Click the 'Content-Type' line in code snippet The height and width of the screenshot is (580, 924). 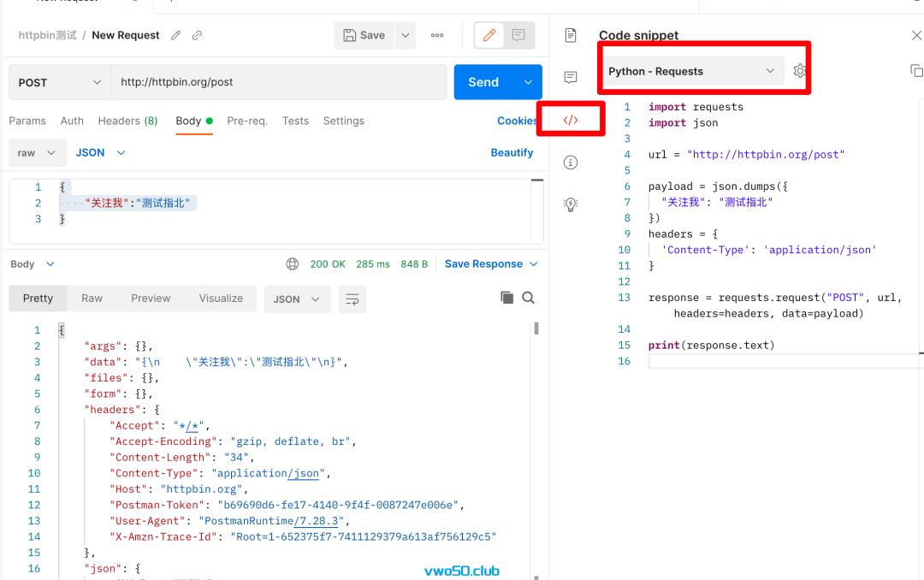pyautogui.click(x=769, y=250)
